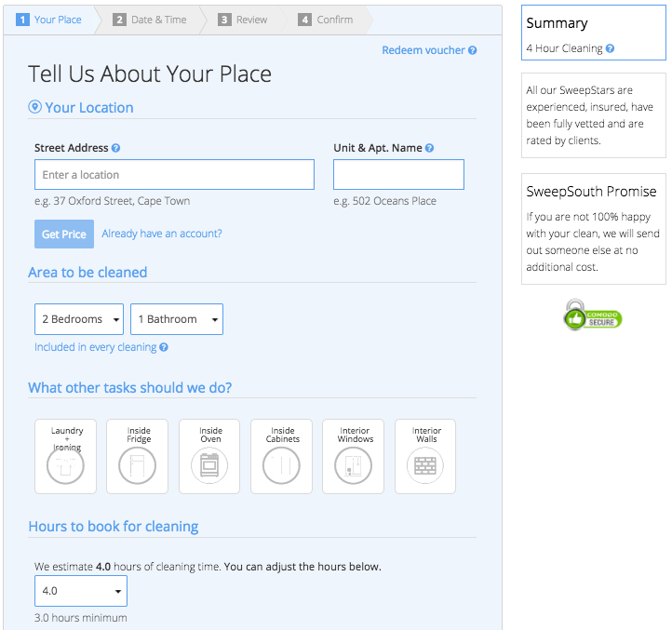
Task: Click the help icon beside Street Address
Action: (x=116, y=148)
